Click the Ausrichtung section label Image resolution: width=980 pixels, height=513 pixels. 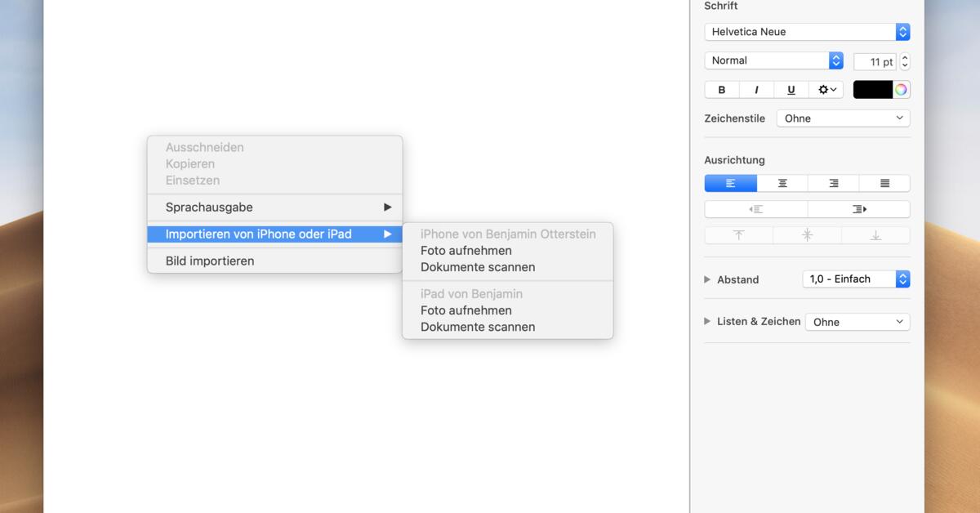(x=734, y=160)
